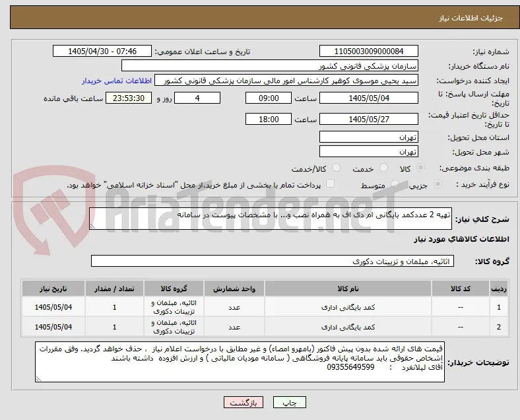Click کمد بایگانی اداری in row 2
The image size is (520, 420).
coord(348,327)
